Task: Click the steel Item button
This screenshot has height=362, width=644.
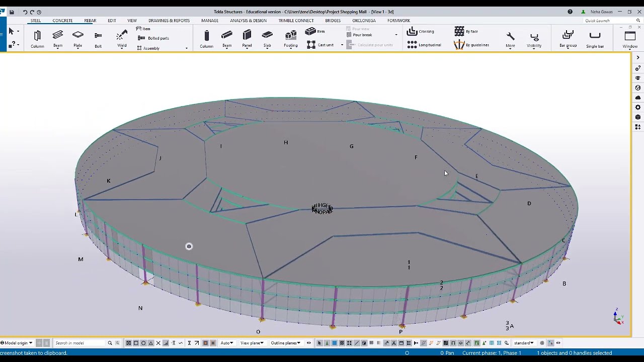Action: [x=143, y=29]
